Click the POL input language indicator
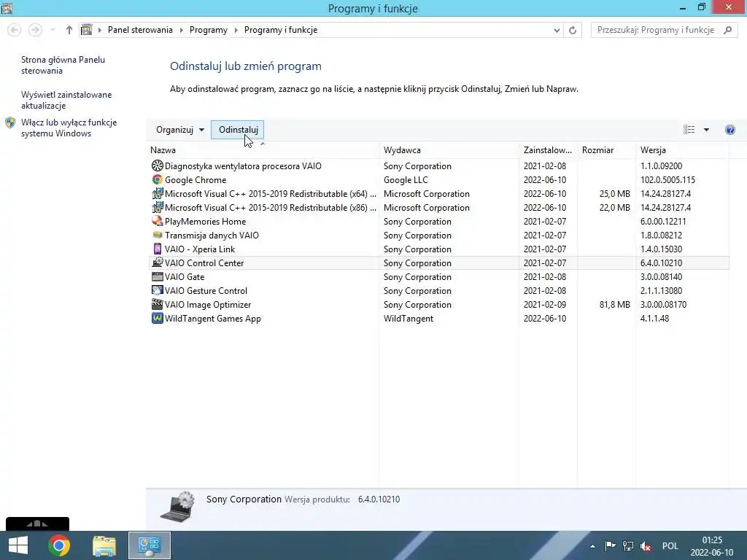Viewport: 747px width, 560px height. 670,546
